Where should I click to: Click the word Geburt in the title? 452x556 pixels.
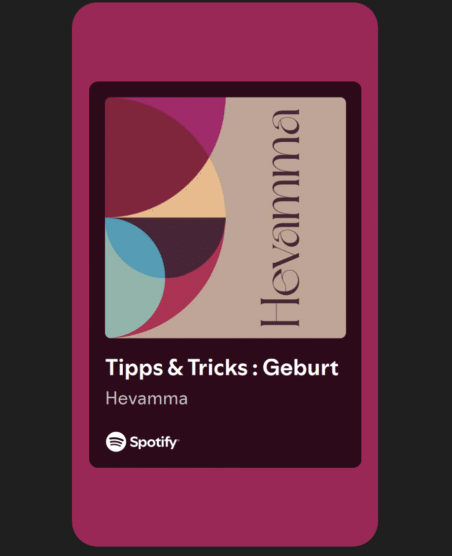click(301, 367)
